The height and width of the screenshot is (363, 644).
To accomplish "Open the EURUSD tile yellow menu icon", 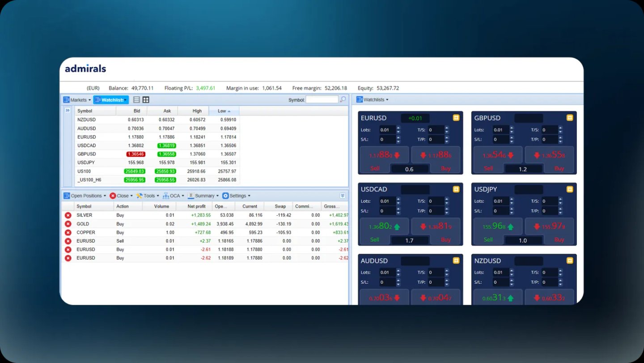I will click(456, 118).
